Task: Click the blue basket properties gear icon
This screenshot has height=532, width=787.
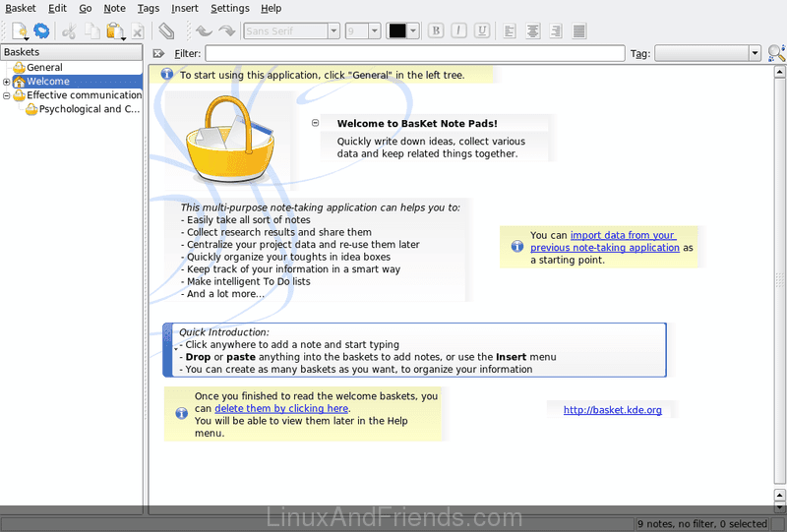Action: pyautogui.click(x=41, y=31)
